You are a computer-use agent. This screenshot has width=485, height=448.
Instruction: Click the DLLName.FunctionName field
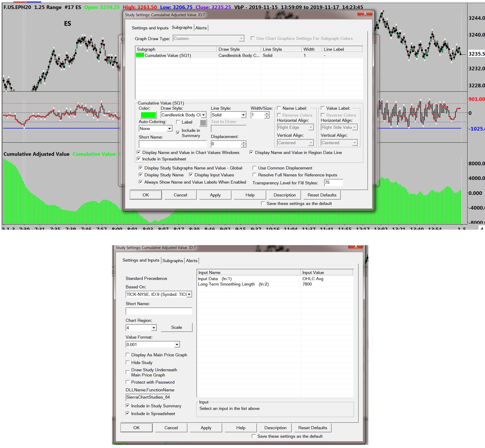148,397
